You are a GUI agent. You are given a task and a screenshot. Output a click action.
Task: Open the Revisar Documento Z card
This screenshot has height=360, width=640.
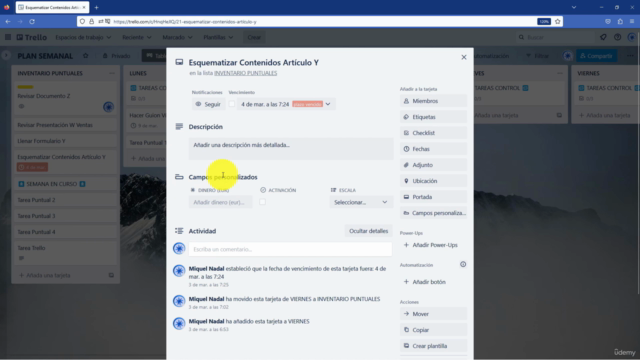click(x=65, y=98)
